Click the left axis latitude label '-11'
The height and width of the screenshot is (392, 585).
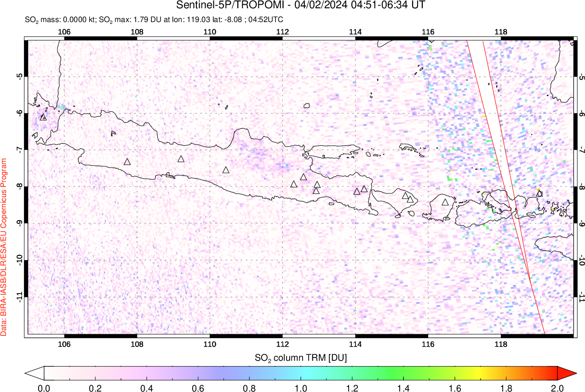pyautogui.click(x=20, y=297)
